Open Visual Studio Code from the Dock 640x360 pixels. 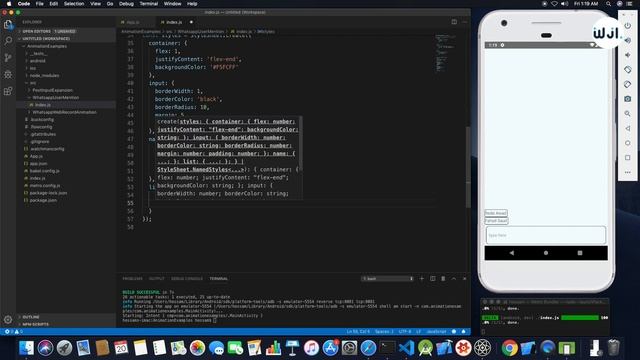pos(406,348)
